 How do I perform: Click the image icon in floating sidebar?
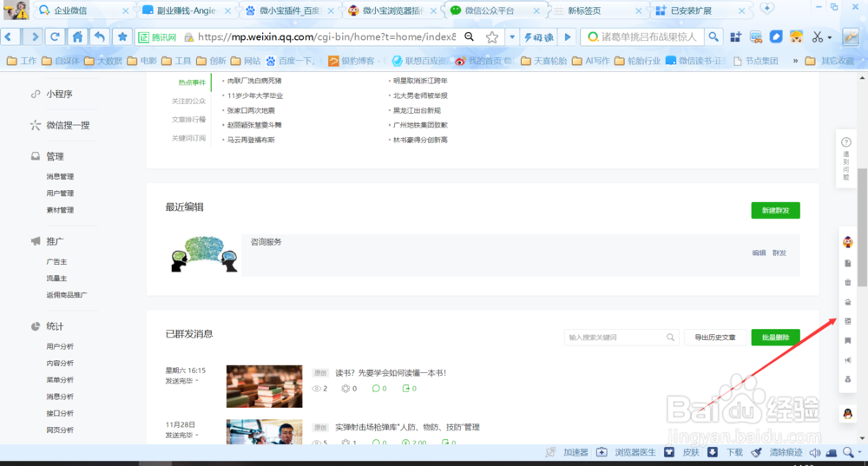point(847,321)
